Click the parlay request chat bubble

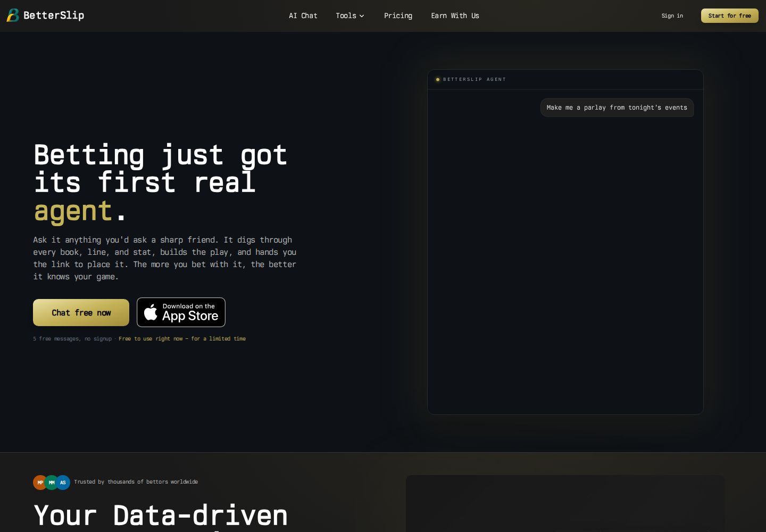(x=617, y=107)
